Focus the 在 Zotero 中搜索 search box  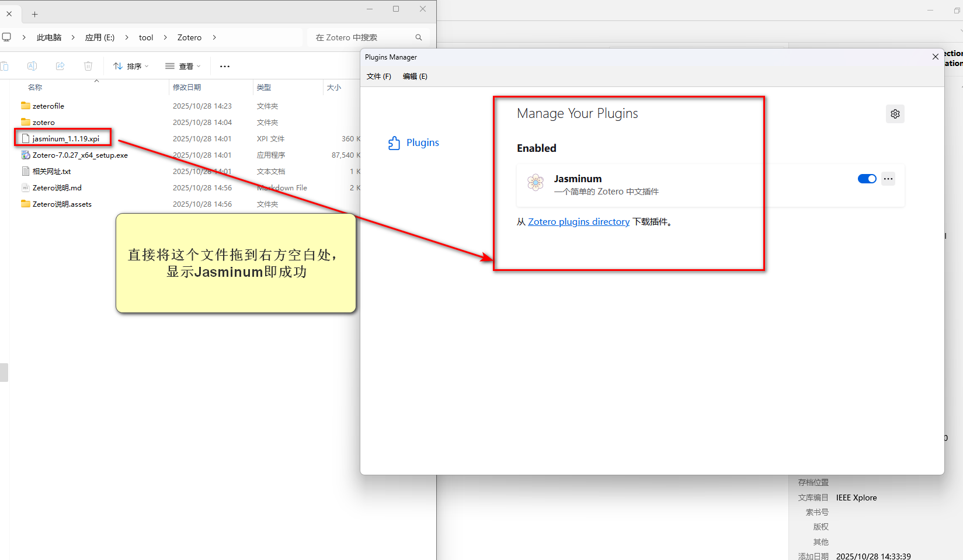pos(368,37)
